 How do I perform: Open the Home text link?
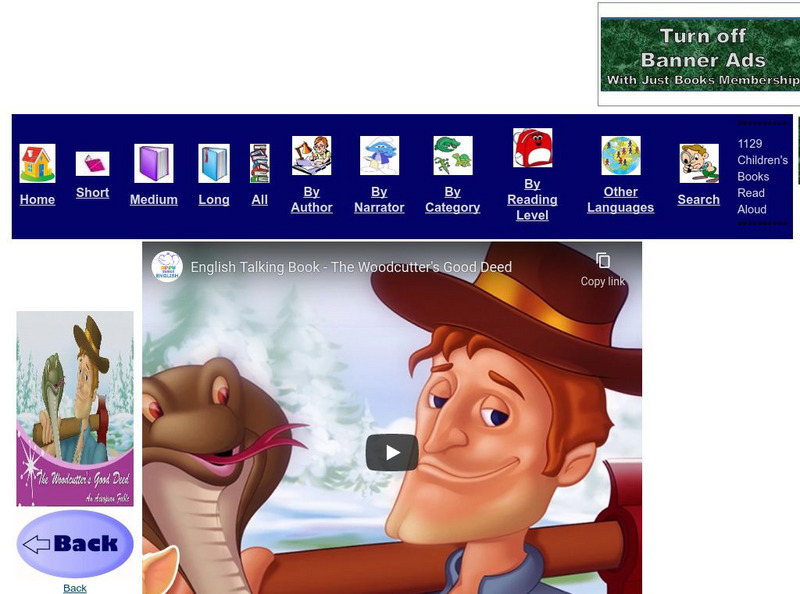pyautogui.click(x=37, y=200)
